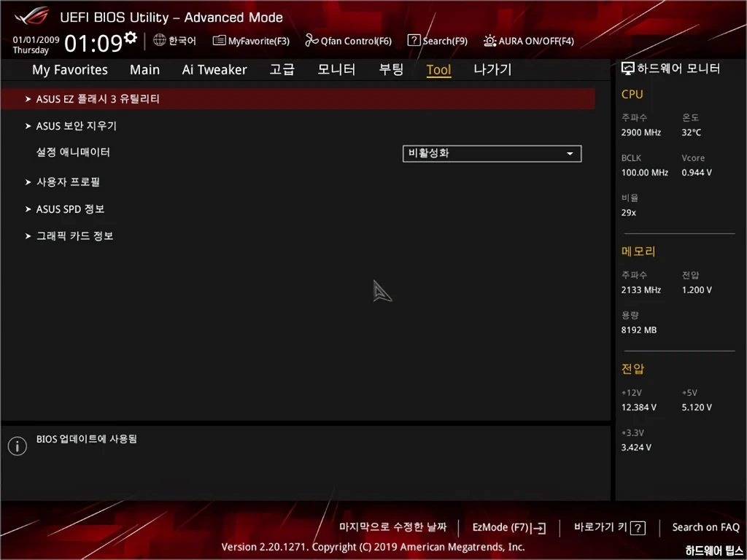The height and width of the screenshot is (560, 747).
Task: Expand ASUS SPD 정보 entry
Action: 70,209
